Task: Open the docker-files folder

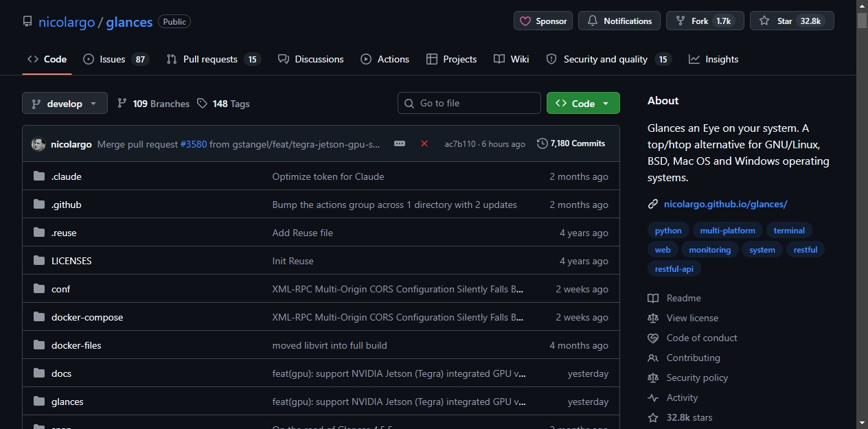Action: 76,345
